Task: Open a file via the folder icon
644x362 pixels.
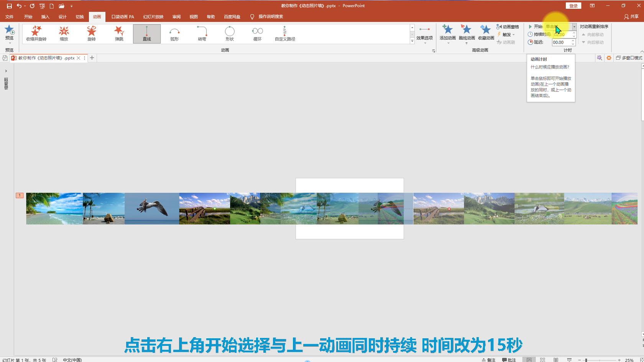Action: click(61, 6)
